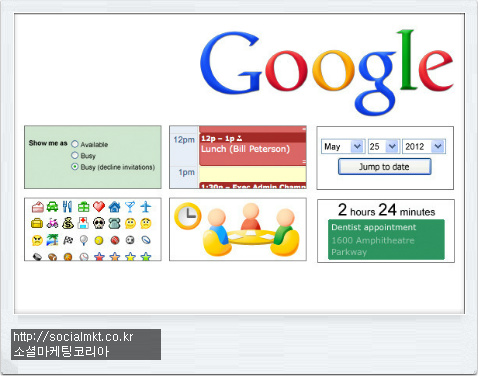Choose Busy (decline invitations) option
The image size is (478, 376).
tap(75, 167)
